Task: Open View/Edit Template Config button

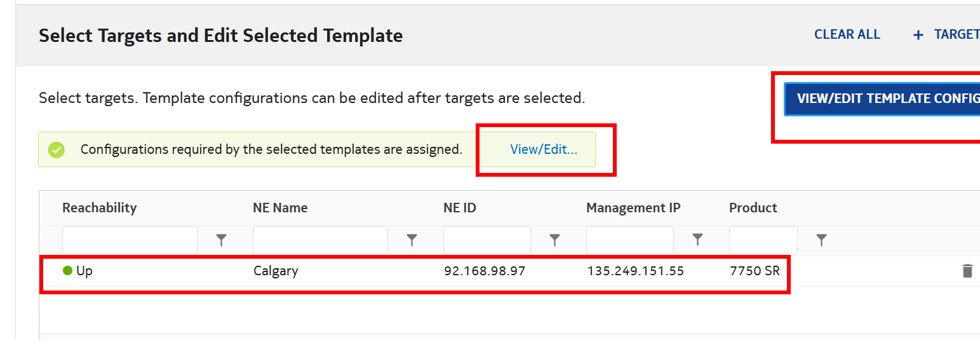Action: click(x=883, y=99)
